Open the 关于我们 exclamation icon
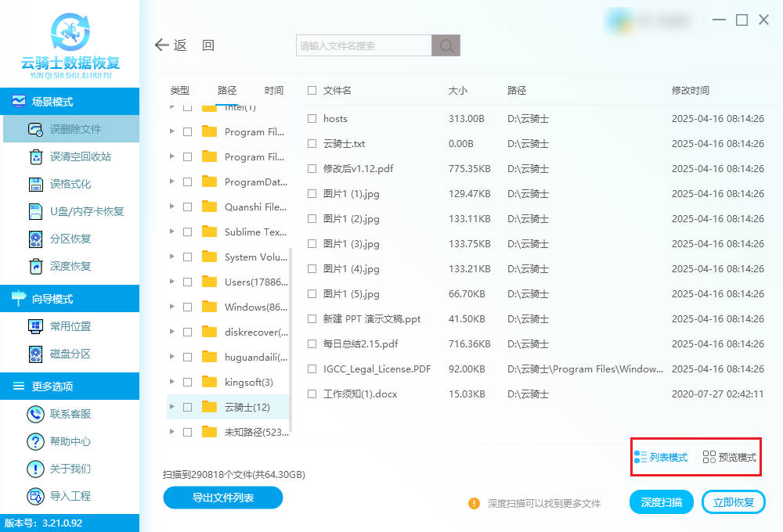This screenshot has width=783, height=532. coord(35,469)
